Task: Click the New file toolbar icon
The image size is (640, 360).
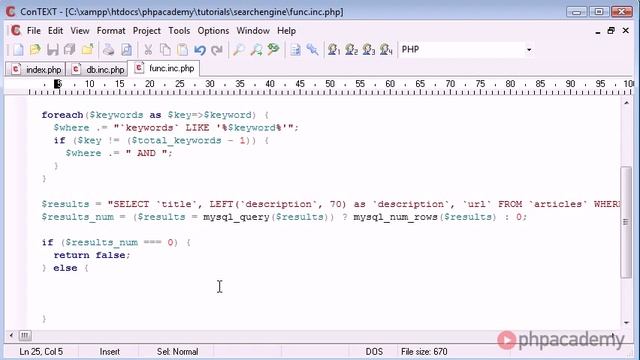Action: pos(18,50)
